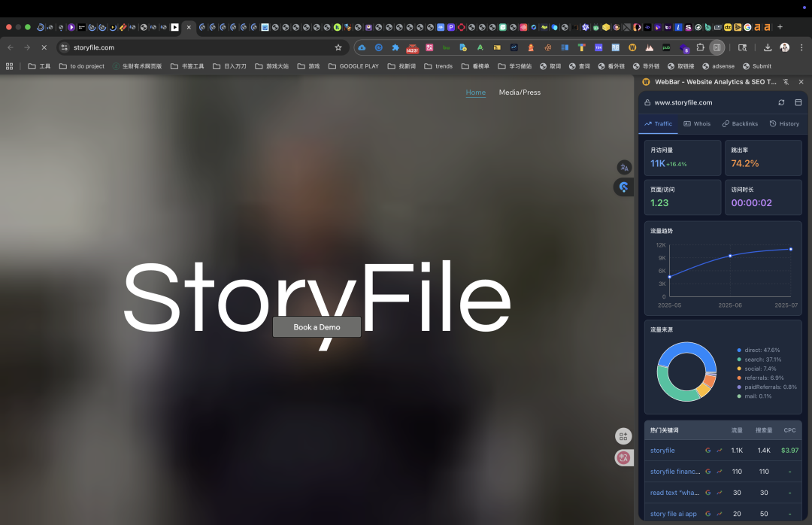Open the 日入万刀 bookmark folder
Viewport: 812px width, 525px height.
pos(229,66)
